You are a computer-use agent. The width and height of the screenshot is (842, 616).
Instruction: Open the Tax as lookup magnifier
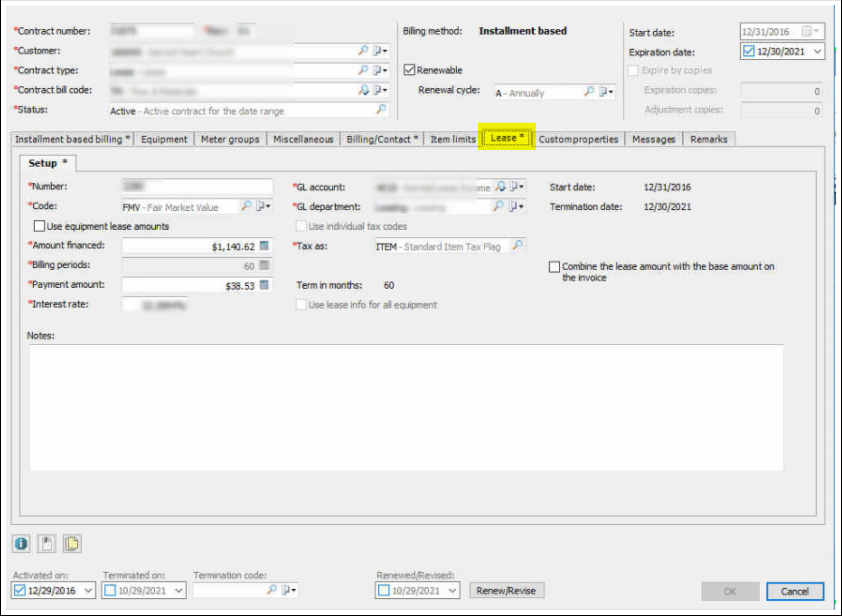pos(518,246)
